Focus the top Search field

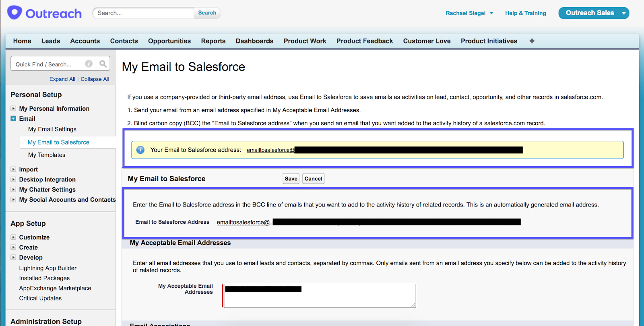click(x=144, y=13)
